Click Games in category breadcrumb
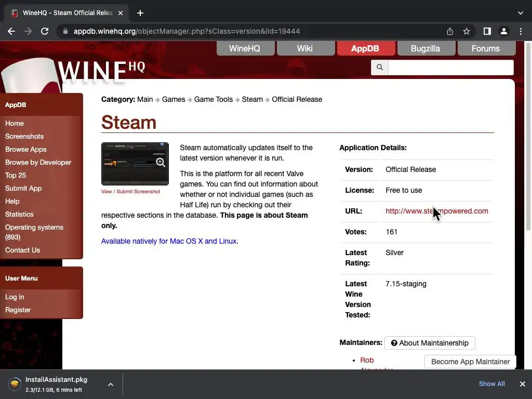Screen dimensions: 532x399 coord(174,99)
